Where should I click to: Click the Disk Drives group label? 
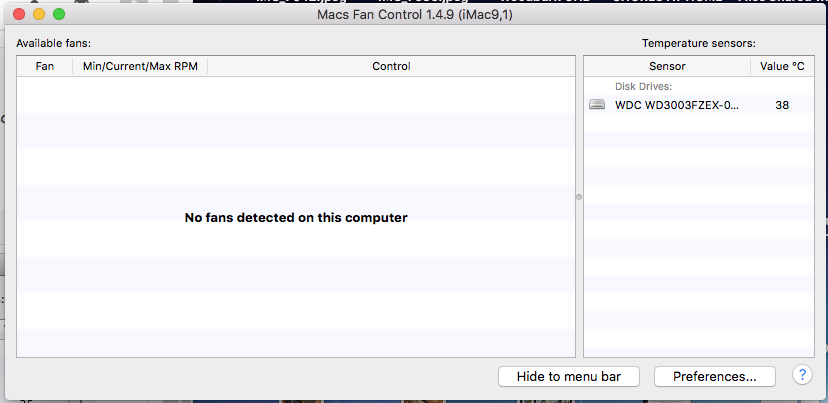(x=643, y=86)
